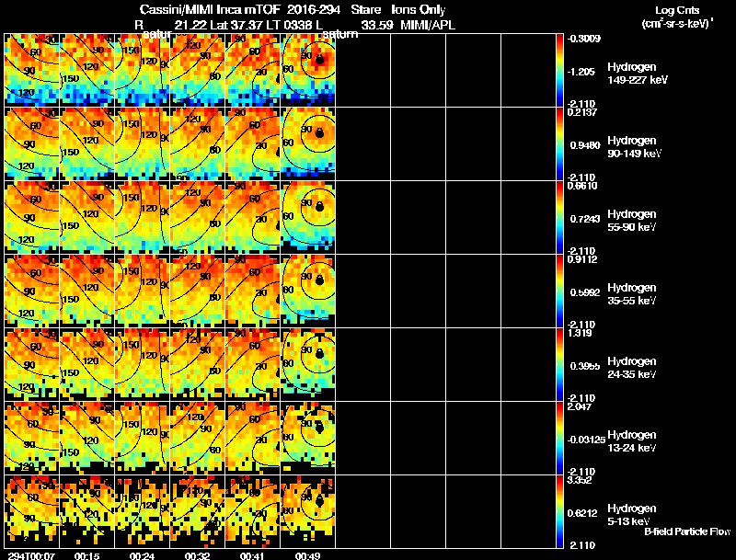Open the 24-35 keV panel at 00:49

(307, 364)
